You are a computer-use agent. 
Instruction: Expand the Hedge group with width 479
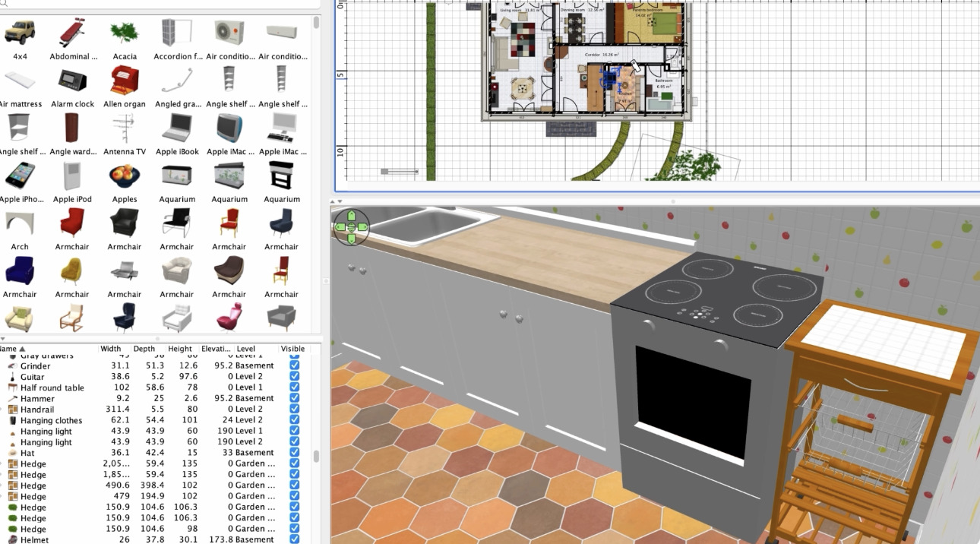tap(2, 496)
